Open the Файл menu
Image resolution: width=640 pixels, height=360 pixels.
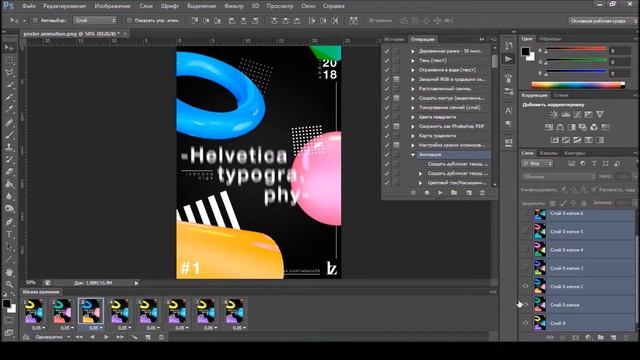(x=29, y=6)
